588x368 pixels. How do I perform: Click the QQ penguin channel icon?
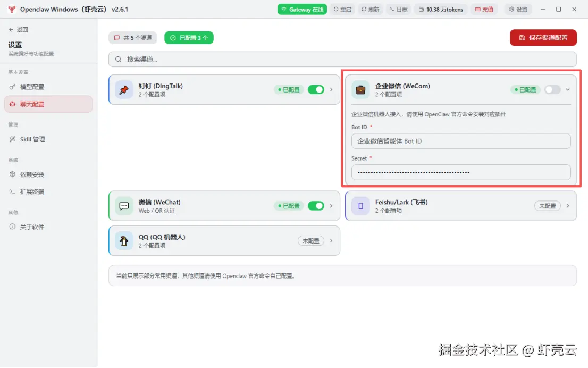[x=124, y=241]
